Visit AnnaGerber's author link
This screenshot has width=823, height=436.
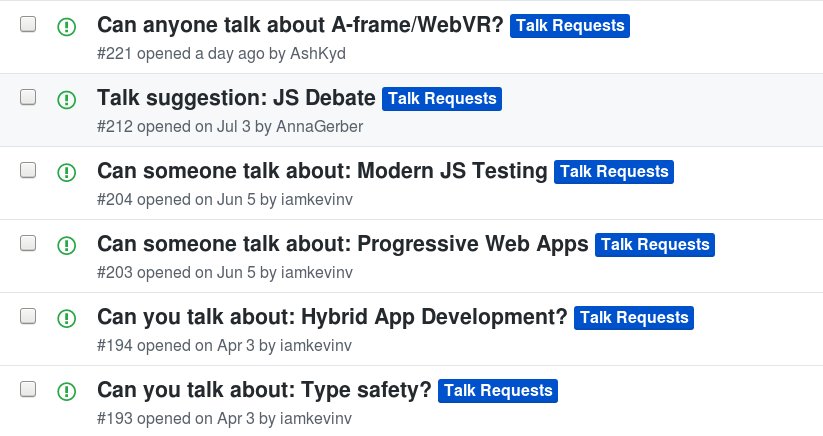pyautogui.click(x=320, y=126)
